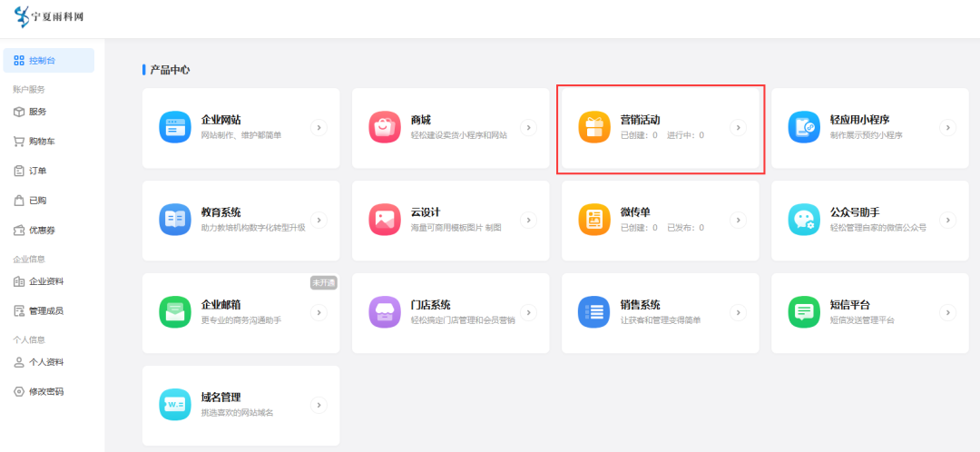
Task: Click the 营销活动 gift box icon
Action: click(594, 128)
